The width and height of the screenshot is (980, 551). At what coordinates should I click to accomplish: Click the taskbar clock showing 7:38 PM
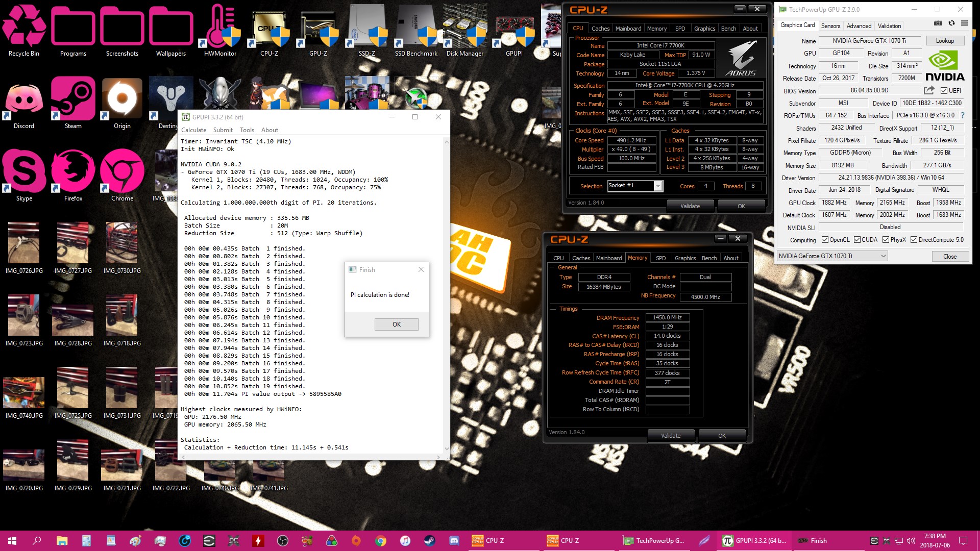935,541
